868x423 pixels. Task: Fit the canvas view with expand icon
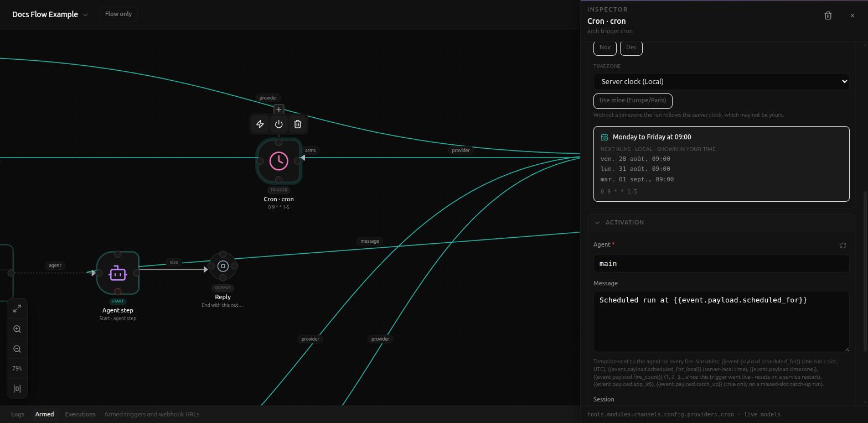coord(17,309)
